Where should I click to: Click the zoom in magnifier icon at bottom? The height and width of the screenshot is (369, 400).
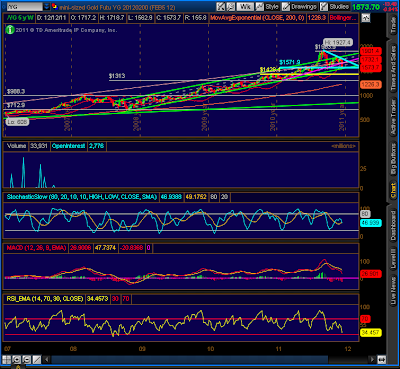point(17,359)
